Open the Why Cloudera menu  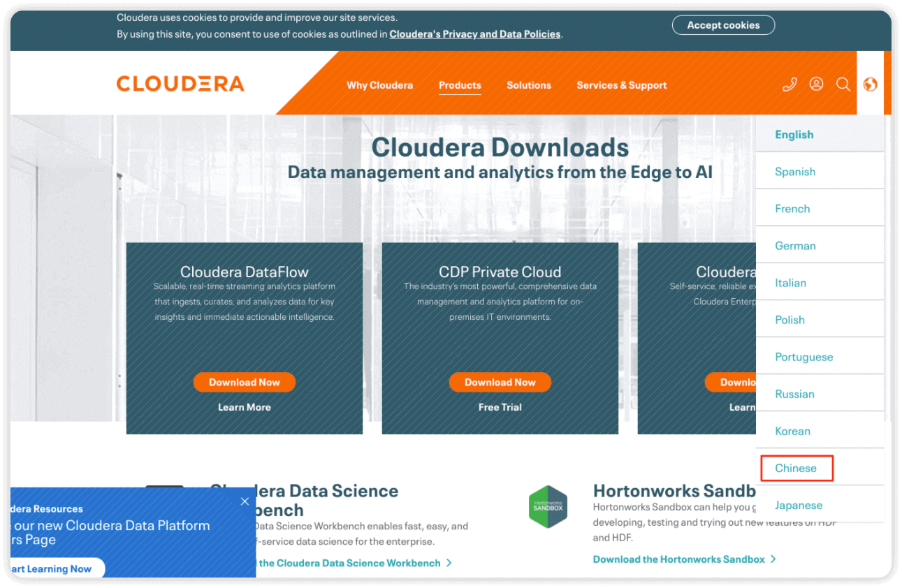(x=379, y=85)
